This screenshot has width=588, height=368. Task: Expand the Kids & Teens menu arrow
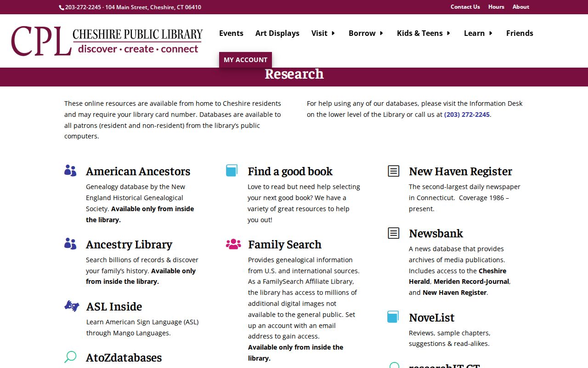[x=448, y=33]
